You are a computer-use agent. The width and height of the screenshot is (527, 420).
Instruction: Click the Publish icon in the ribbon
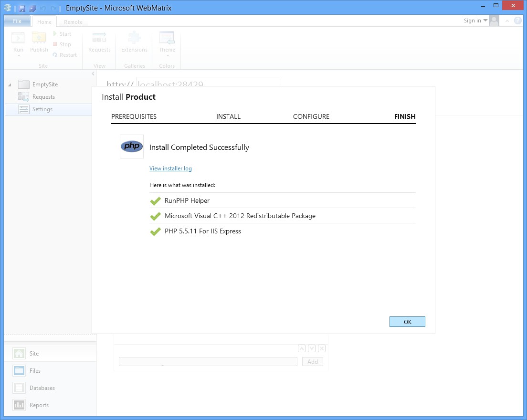39,38
